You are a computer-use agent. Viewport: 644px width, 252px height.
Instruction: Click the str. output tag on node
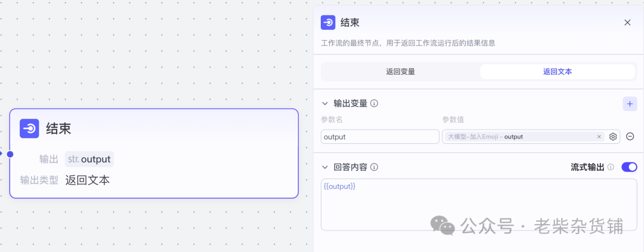[x=89, y=159]
